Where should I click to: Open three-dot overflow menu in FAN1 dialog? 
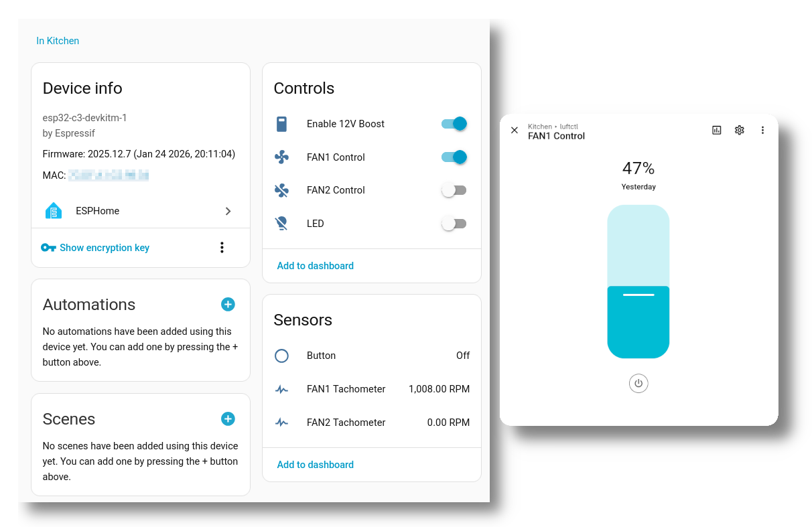pyautogui.click(x=762, y=131)
